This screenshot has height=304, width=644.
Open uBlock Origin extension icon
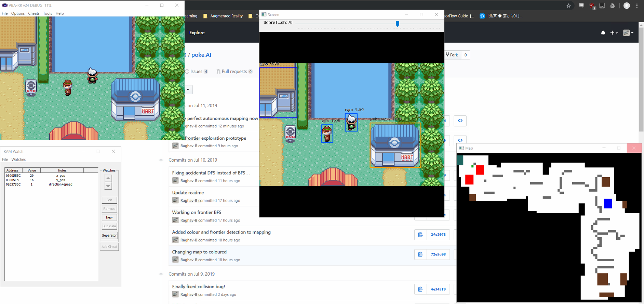pos(592,6)
